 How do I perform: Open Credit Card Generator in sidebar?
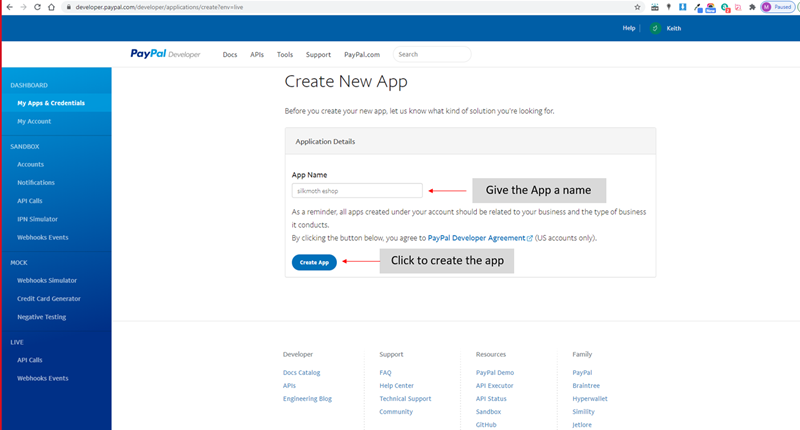click(48, 299)
